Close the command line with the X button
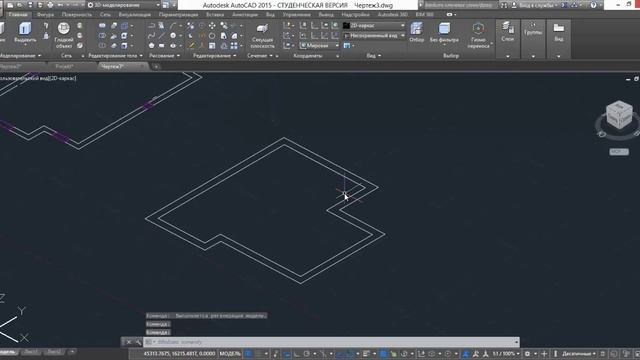 click(128, 342)
